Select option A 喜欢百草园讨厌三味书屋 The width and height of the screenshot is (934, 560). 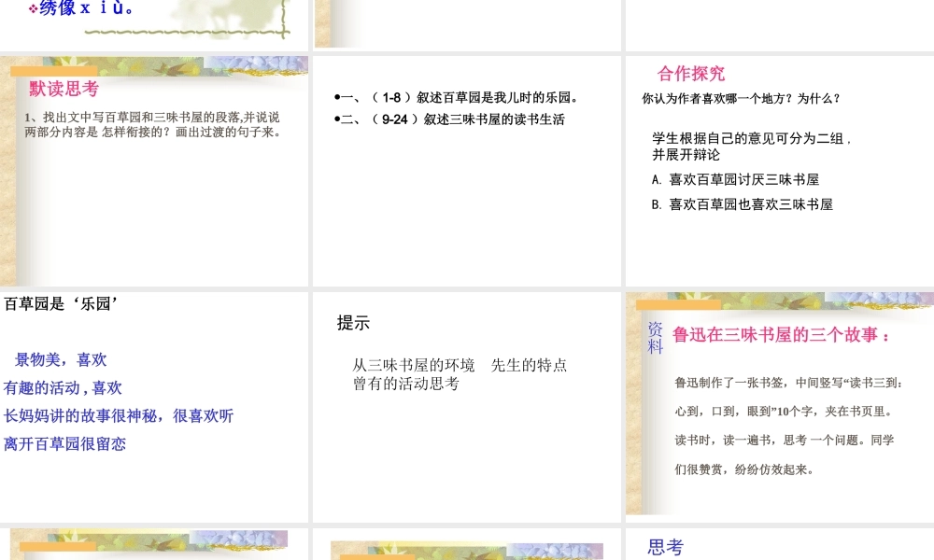736,180
